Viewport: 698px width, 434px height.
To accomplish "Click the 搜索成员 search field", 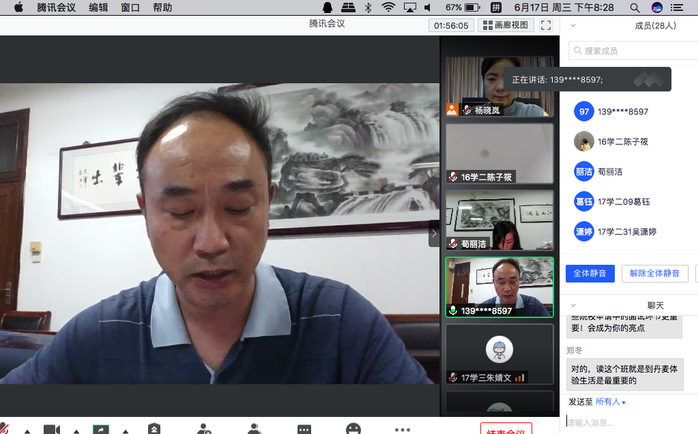I will point(630,51).
